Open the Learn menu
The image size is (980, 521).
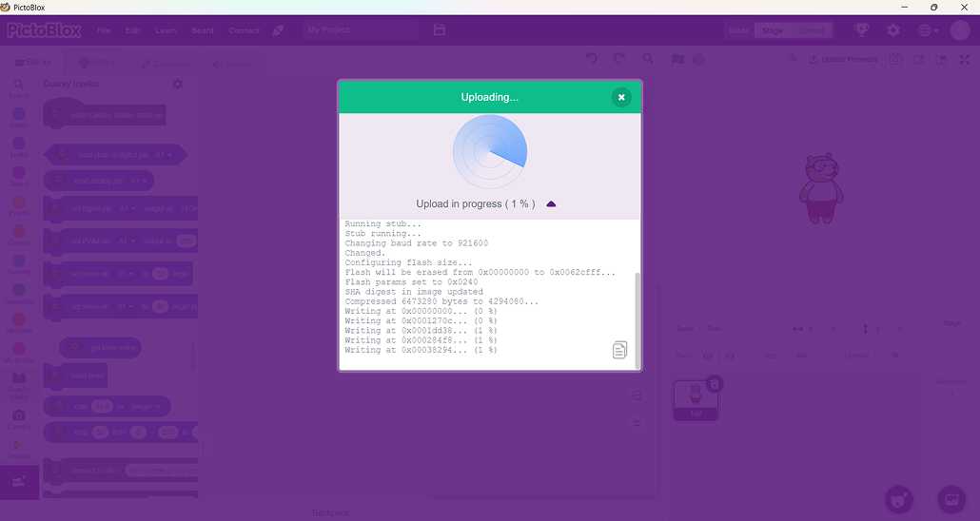point(166,30)
